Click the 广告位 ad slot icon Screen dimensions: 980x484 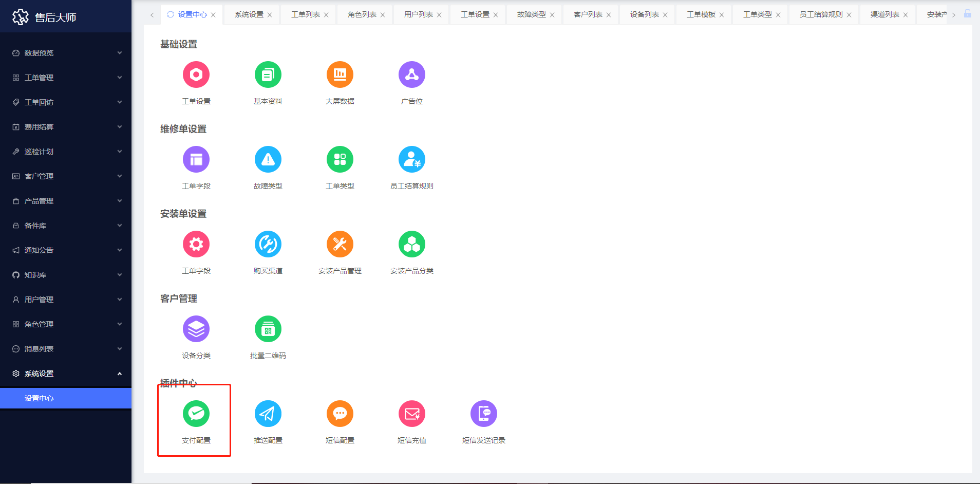click(x=412, y=75)
